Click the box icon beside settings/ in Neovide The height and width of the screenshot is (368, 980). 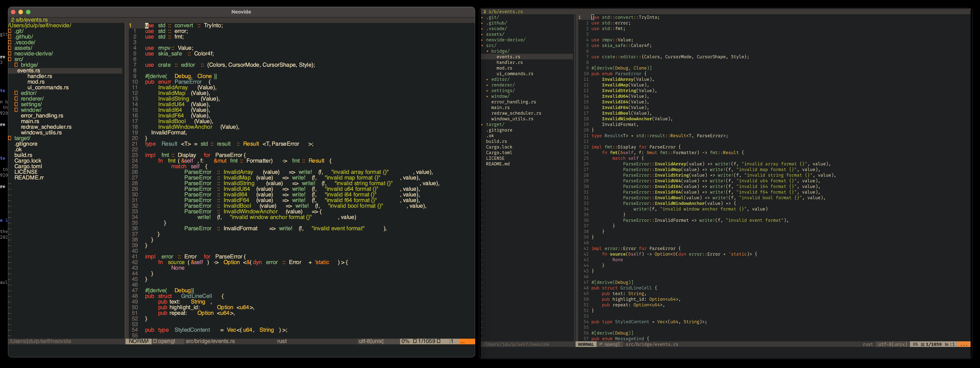[x=16, y=104]
